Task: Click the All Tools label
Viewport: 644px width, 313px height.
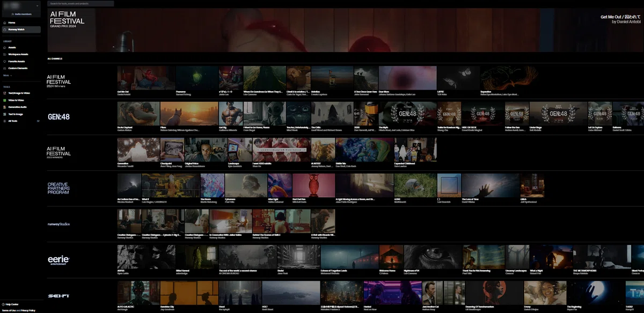Action: pyautogui.click(x=13, y=121)
